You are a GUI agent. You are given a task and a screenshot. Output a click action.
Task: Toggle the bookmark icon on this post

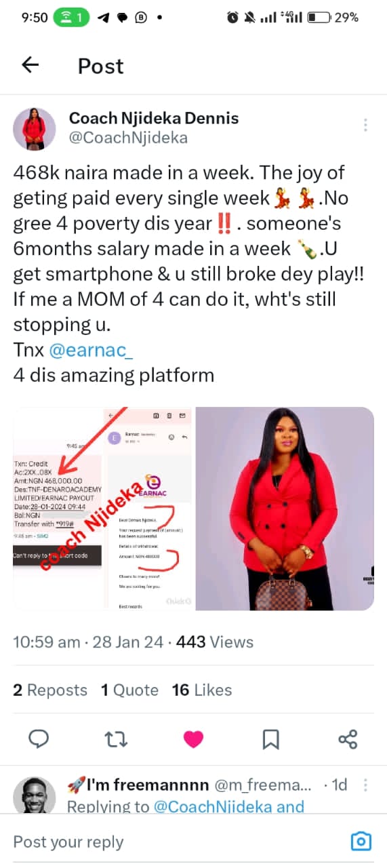click(x=270, y=738)
